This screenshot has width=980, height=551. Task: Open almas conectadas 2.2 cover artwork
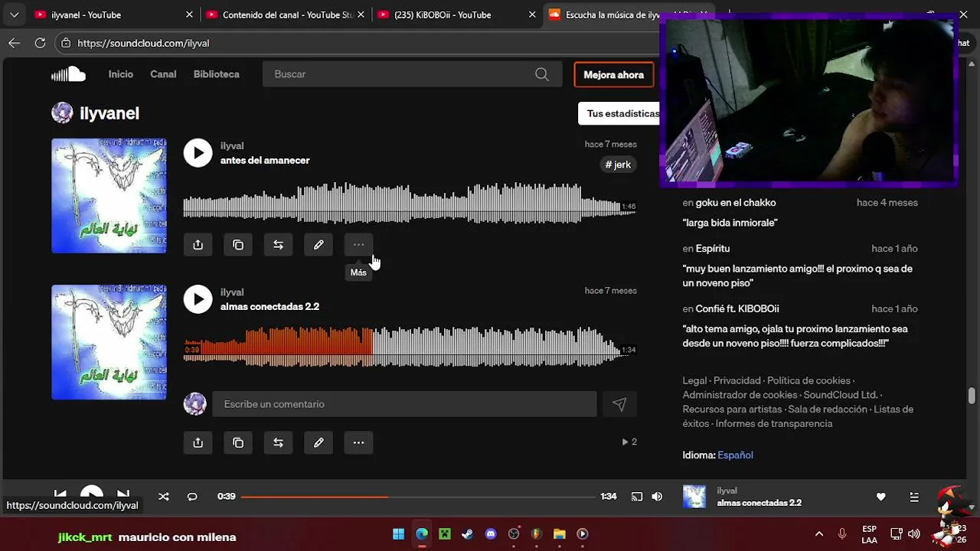[x=109, y=342]
